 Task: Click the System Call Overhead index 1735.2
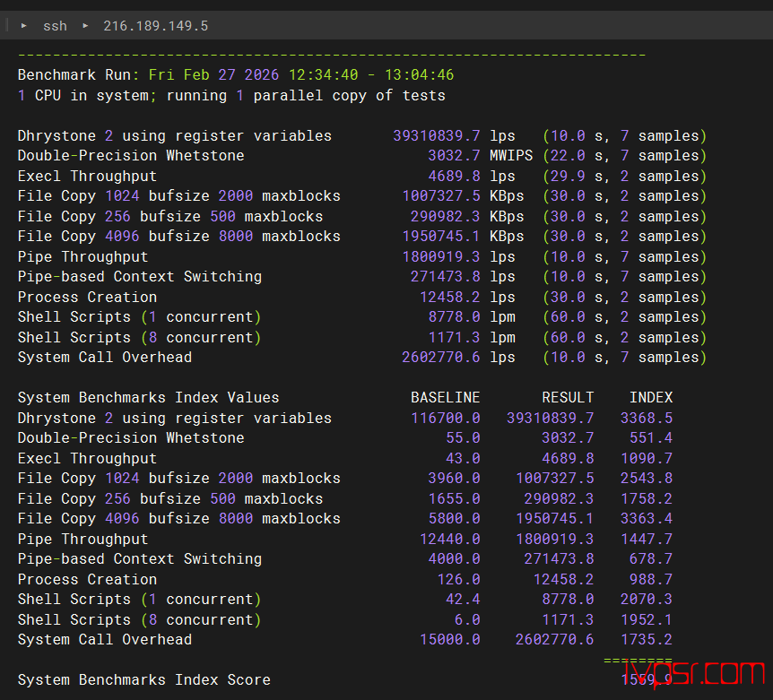coord(646,640)
